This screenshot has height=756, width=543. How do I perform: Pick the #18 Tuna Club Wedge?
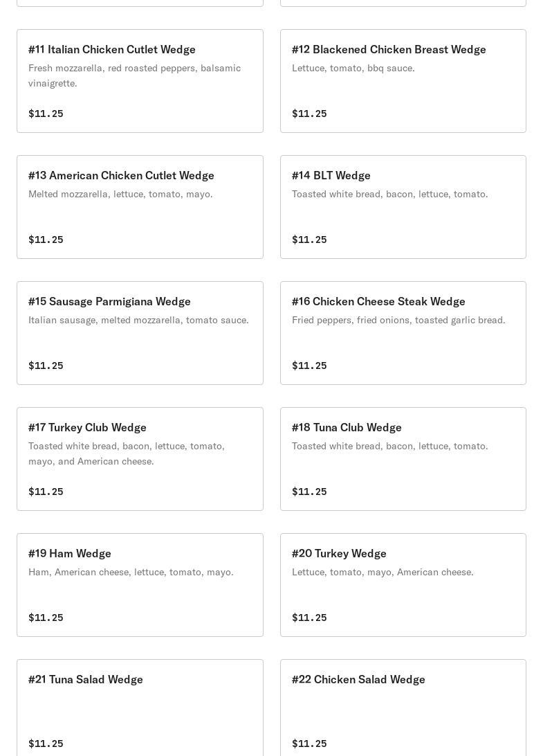[x=347, y=427]
